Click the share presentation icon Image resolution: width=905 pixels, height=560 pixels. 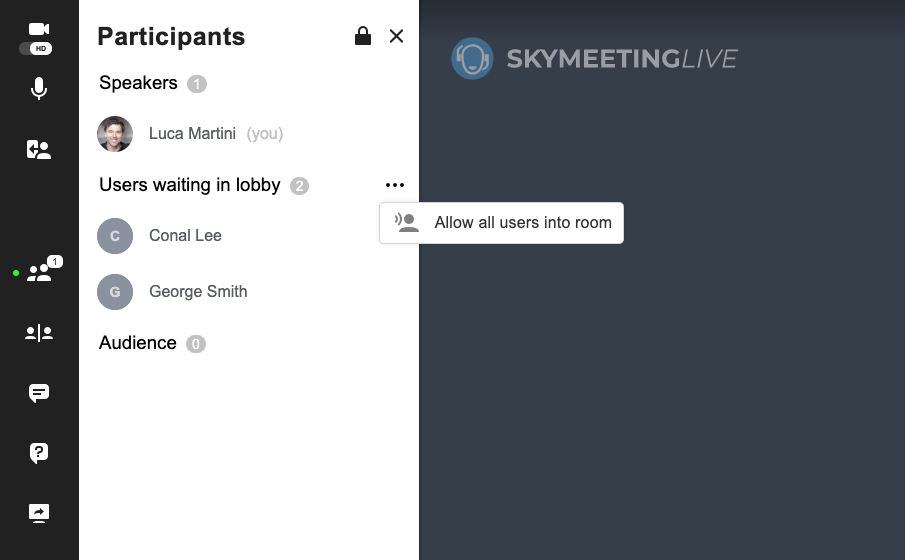point(39,513)
